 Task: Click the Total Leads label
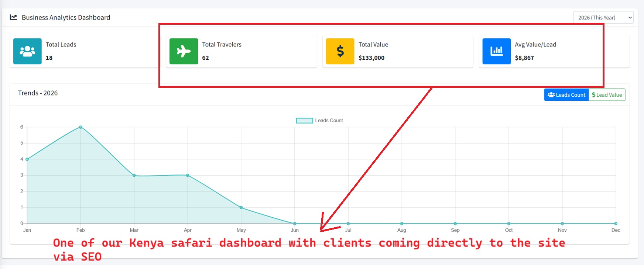pos(61,45)
